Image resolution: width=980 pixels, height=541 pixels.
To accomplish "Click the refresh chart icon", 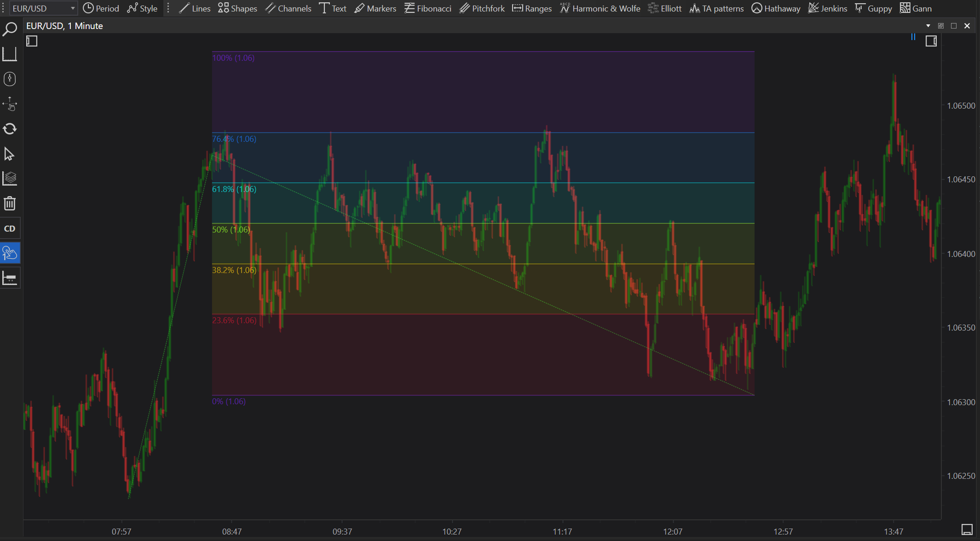I will pos(10,128).
